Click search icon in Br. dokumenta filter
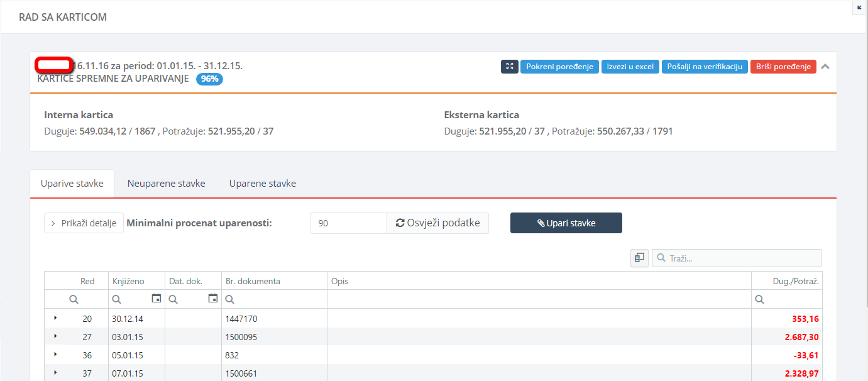 pyautogui.click(x=229, y=299)
